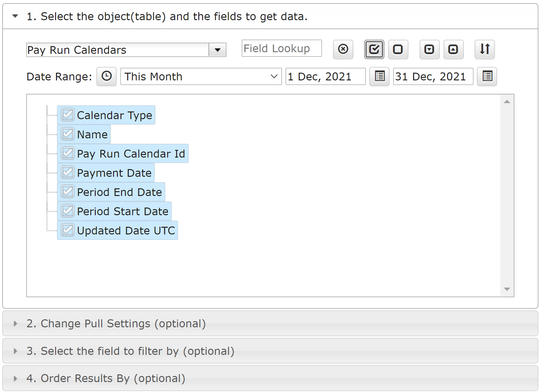Select the Period End Date tree label
540x392 pixels.
click(x=119, y=192)
